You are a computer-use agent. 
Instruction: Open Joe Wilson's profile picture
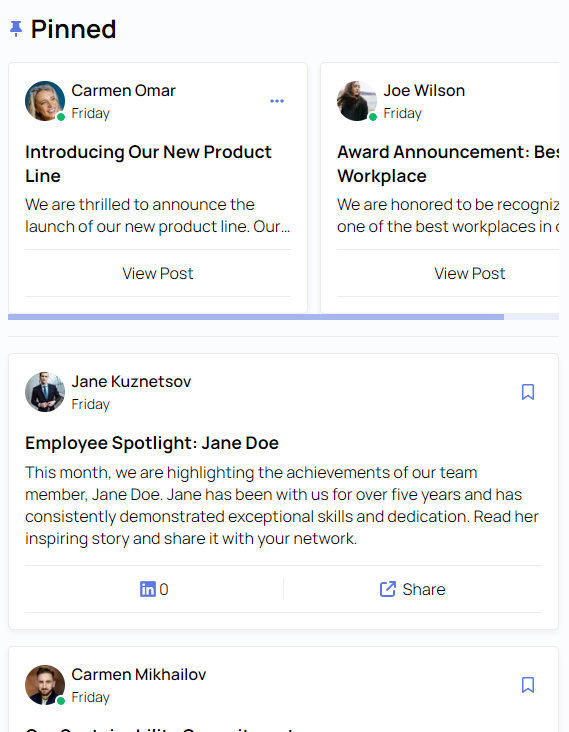357,101
